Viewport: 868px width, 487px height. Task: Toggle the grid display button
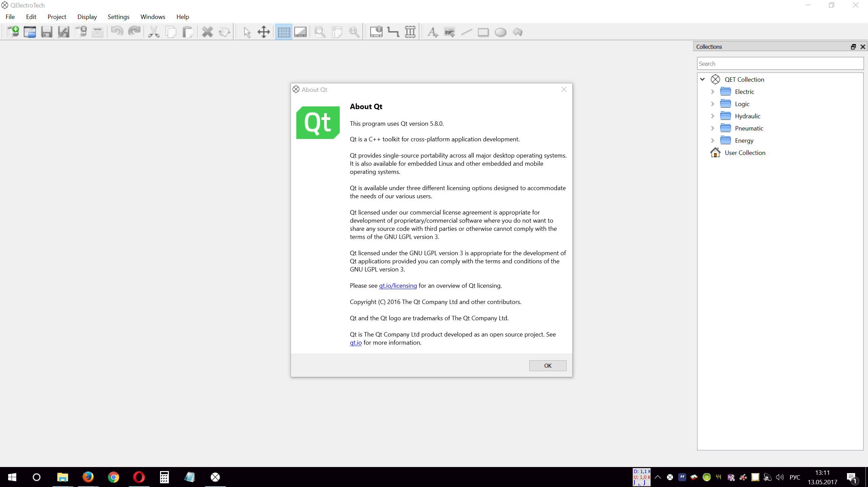click(283, 32)
